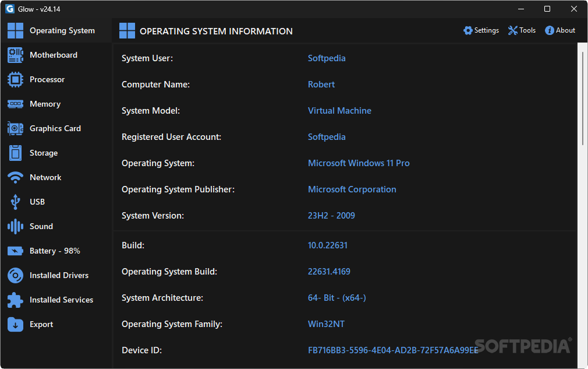Open the Network label in the sidebar
This screenshot has height=369, width=588.
[45, 178]
